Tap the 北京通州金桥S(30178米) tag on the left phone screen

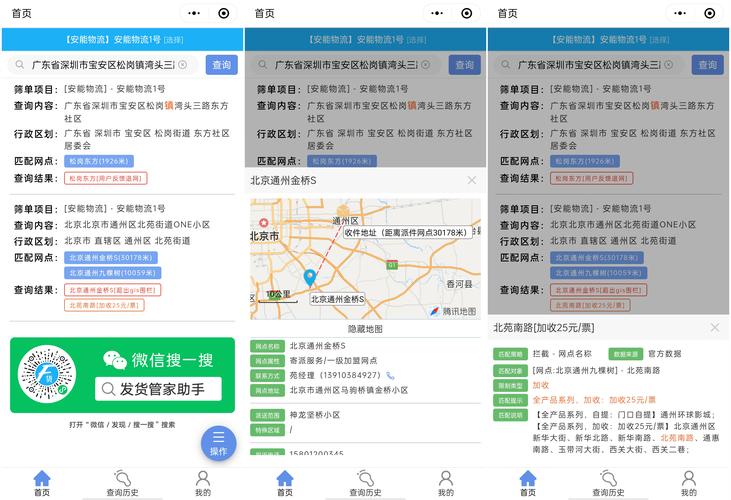tap(111, 258)
